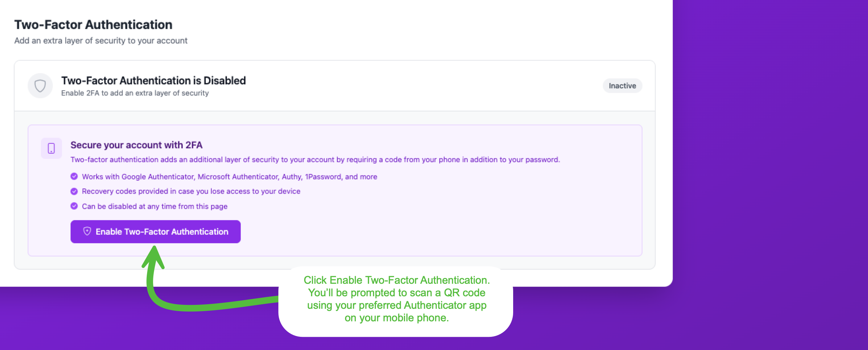This screenshot has height=350, width=868.
Task: Click the checkmark beside disable anytime info
Action: 74,206
